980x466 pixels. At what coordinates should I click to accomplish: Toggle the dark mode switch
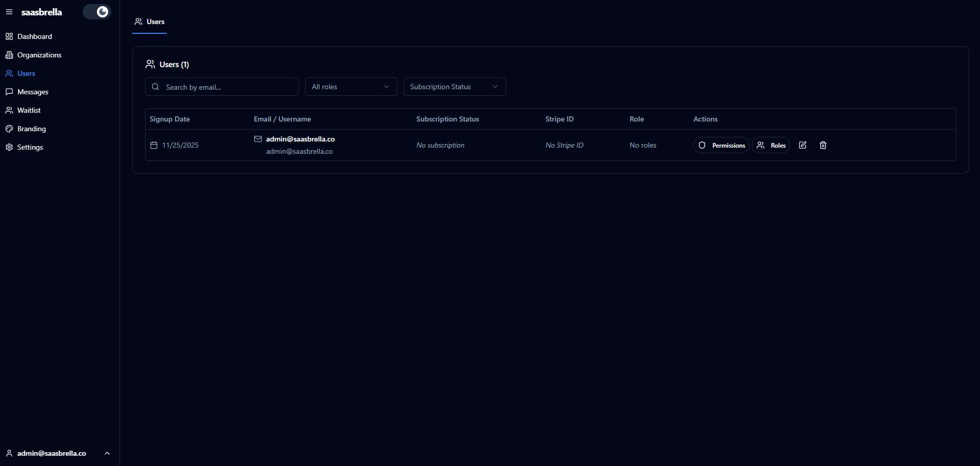[x=97, y=12]
